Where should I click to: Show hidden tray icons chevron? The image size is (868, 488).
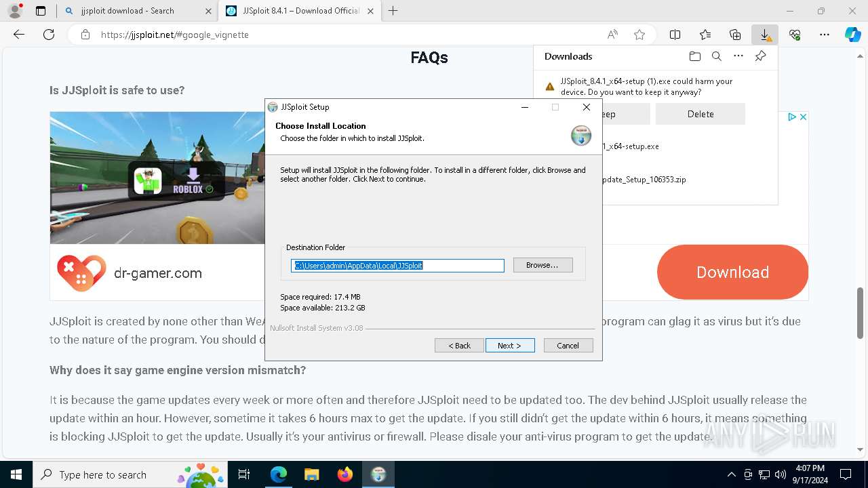tap(731, 474)
